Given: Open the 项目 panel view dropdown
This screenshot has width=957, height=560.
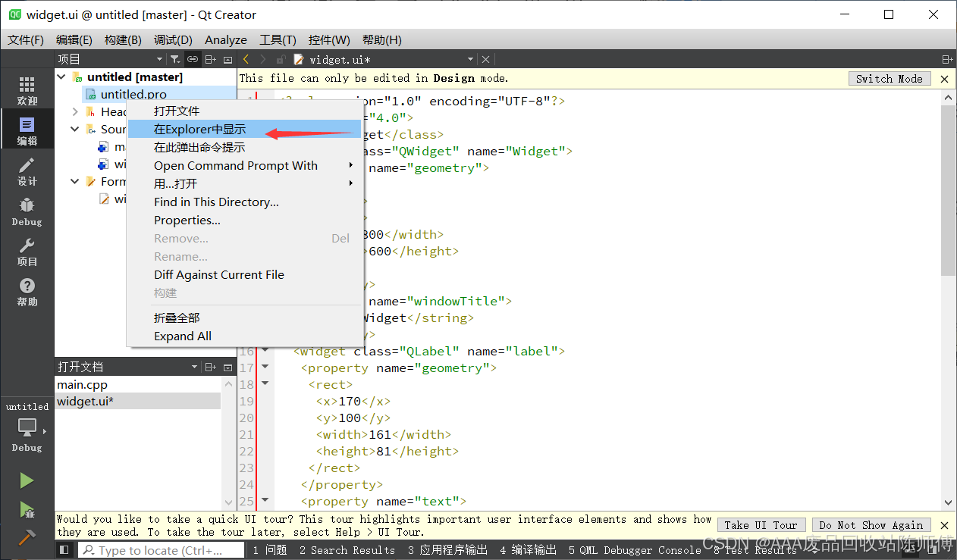Looking at the screenshot, I should point(159,59).
